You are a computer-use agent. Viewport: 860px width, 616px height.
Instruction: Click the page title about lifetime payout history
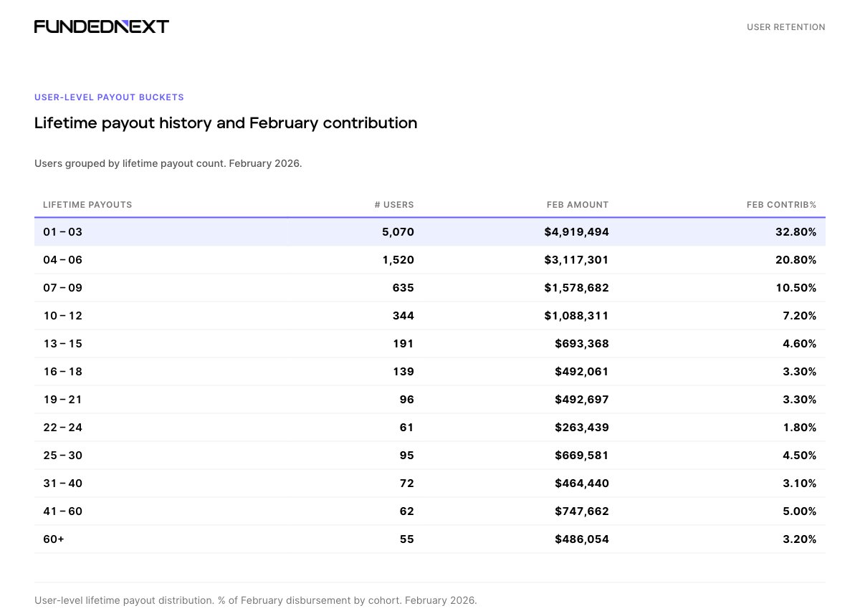pyautogui.click(x=226, y=123)
